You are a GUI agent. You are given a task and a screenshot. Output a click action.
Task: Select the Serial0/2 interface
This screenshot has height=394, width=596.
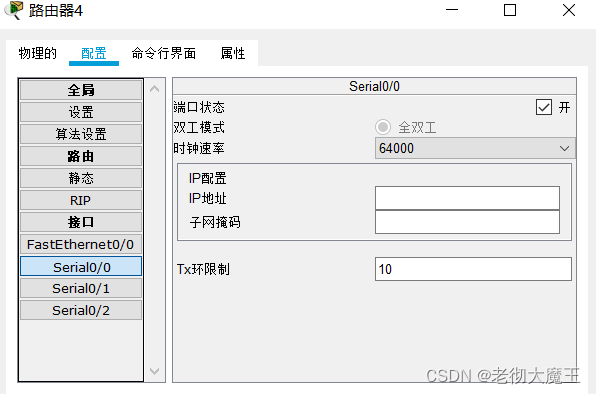tap(81, 310)
